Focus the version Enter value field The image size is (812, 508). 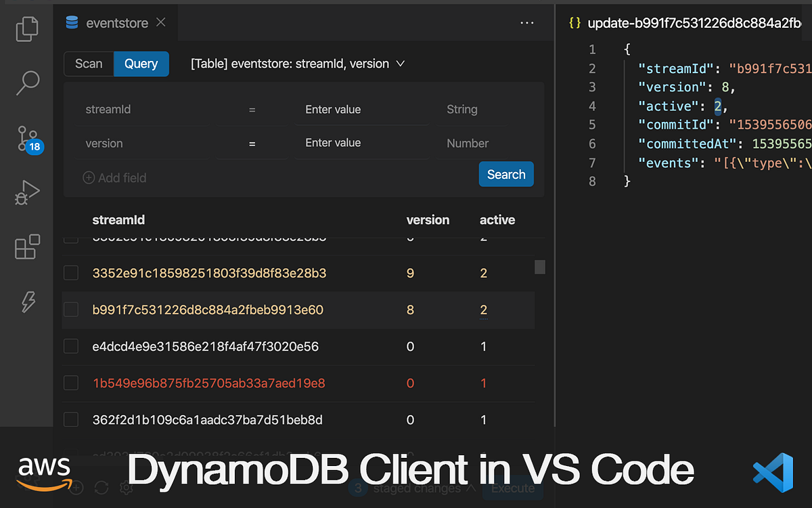pos(361,143)
